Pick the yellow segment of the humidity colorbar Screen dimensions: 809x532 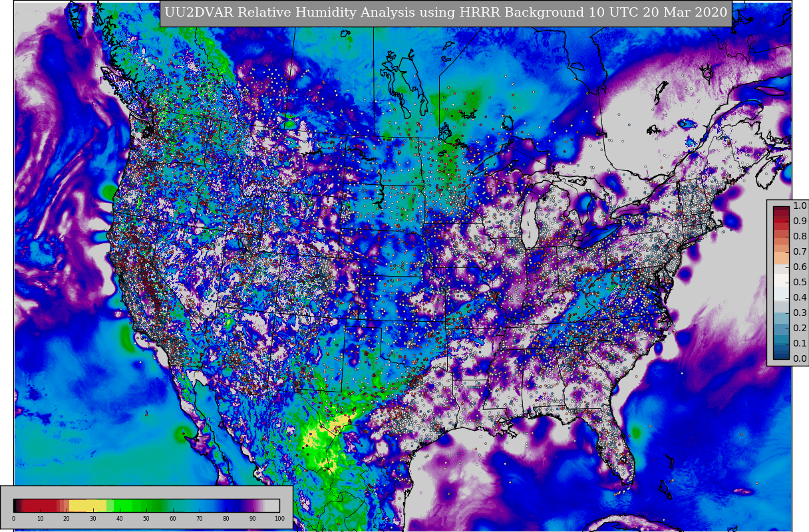[x=88, y=505]
